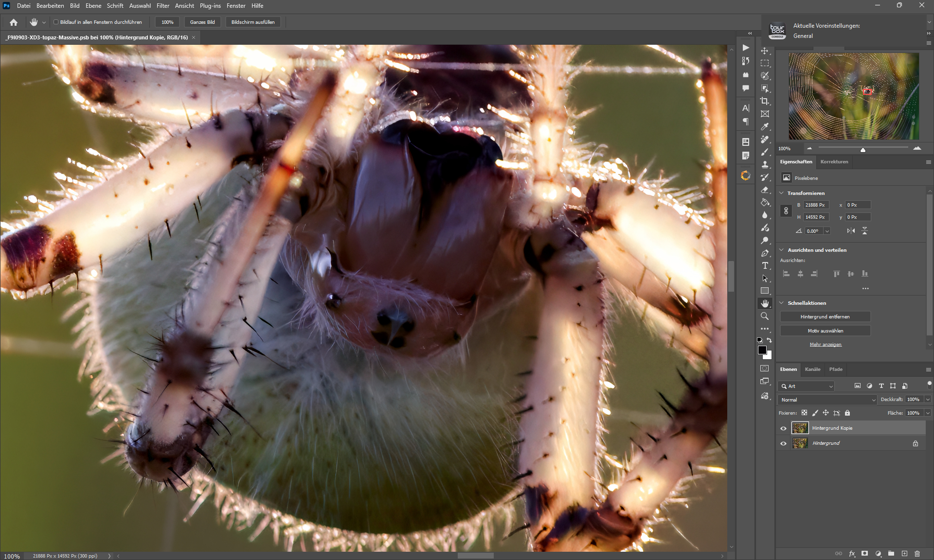
Task: Open the Deckkraft opacity dropdown arrow
Action: 928,400
